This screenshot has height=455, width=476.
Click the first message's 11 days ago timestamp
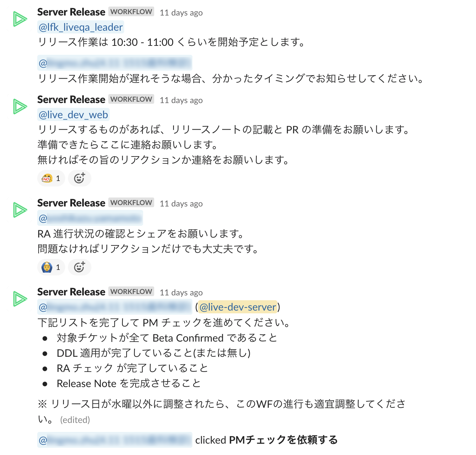point(181,13)
